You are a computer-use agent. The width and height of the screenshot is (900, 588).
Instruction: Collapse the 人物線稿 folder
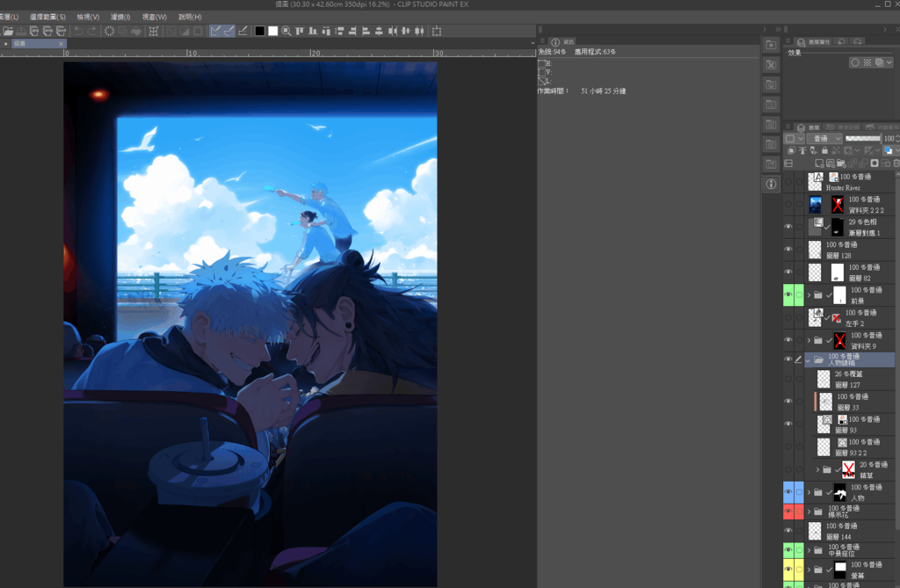click(x=809, y=360)
